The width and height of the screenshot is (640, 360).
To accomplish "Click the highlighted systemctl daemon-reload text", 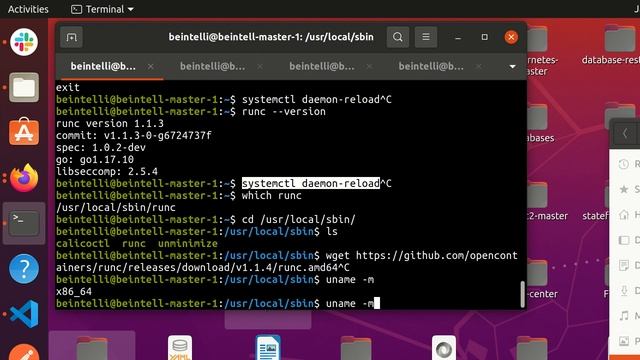I will click(x=311, y=183).
